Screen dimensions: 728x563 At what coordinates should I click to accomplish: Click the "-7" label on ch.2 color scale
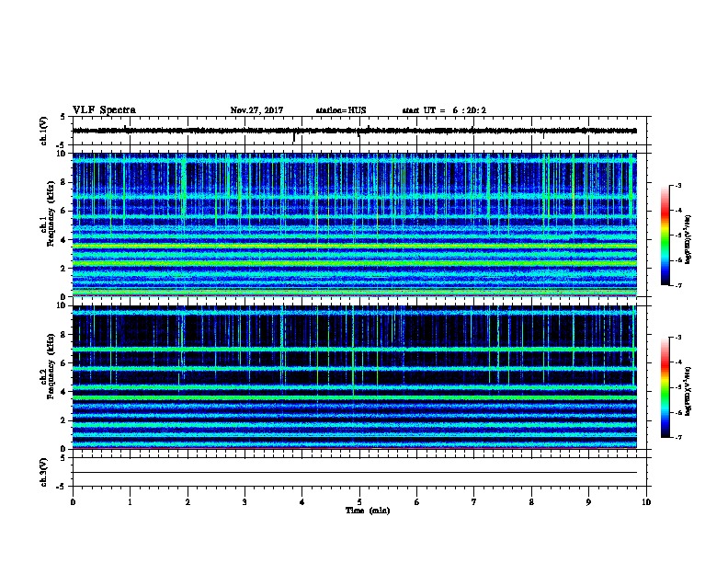click(x=677, y=437)
